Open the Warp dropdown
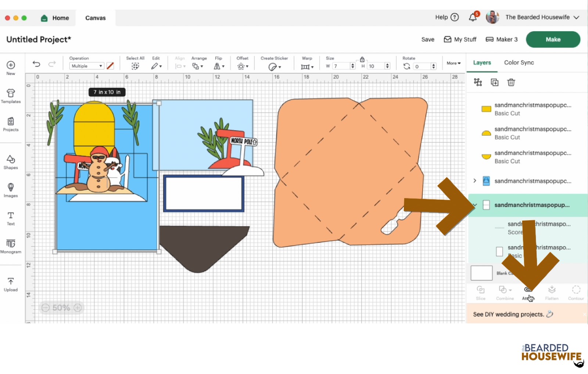Viewport: 588px width, 374px height. click(x=307, y=67)
